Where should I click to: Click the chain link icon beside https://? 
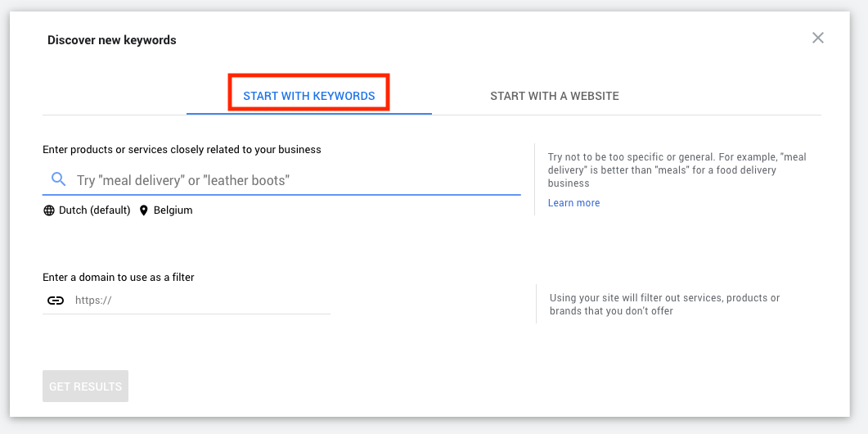(56, 301)
